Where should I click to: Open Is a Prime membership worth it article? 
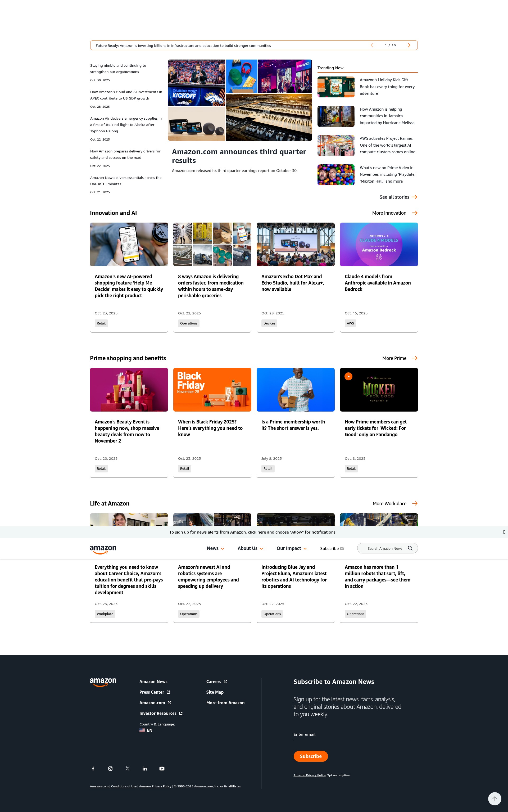point(293,425)
